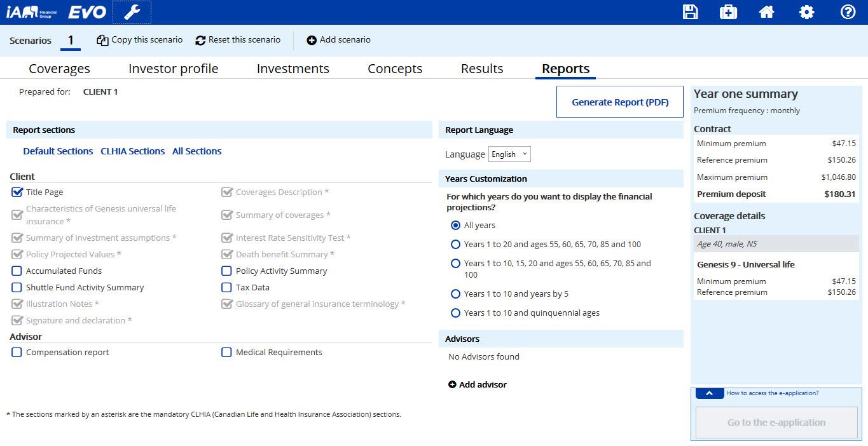Open the medical kit icon

click(728, 12)
